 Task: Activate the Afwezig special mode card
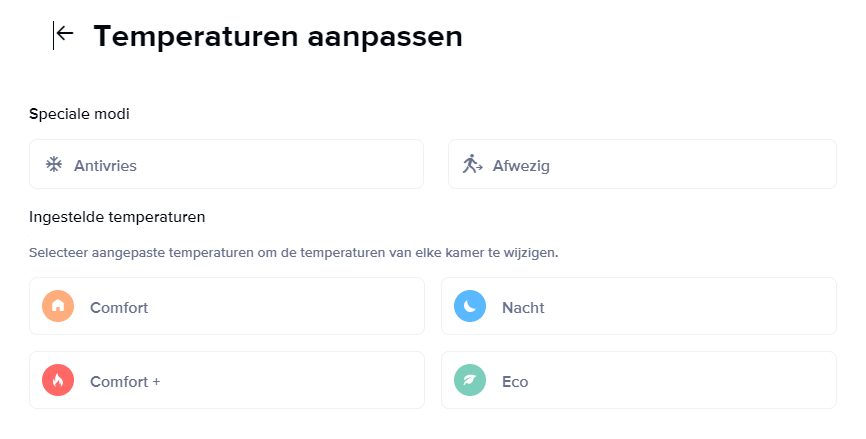point(642,164)
